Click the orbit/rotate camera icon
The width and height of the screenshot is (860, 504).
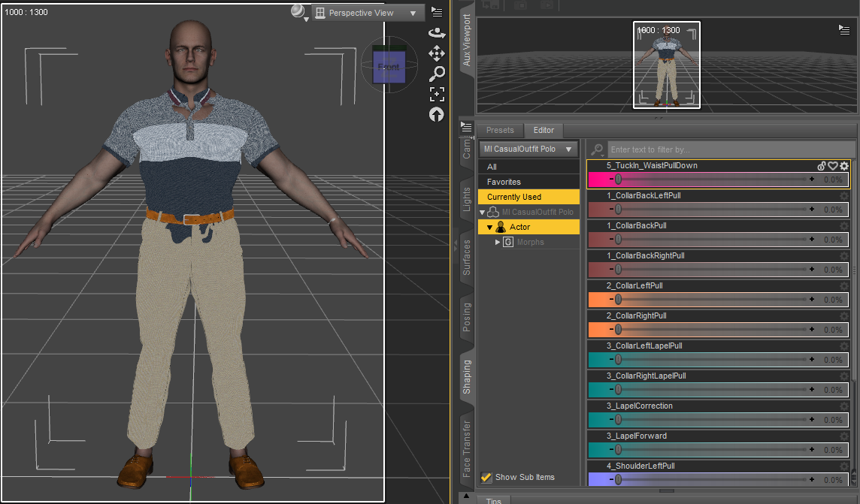pyautogui.click(x=437, y=32)
